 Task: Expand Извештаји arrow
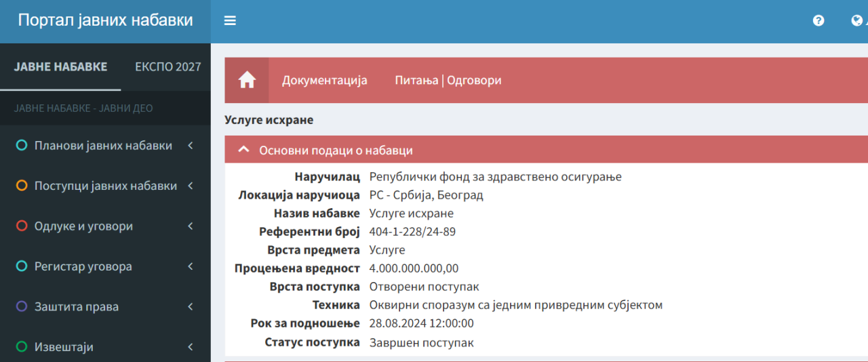(191, 347)
